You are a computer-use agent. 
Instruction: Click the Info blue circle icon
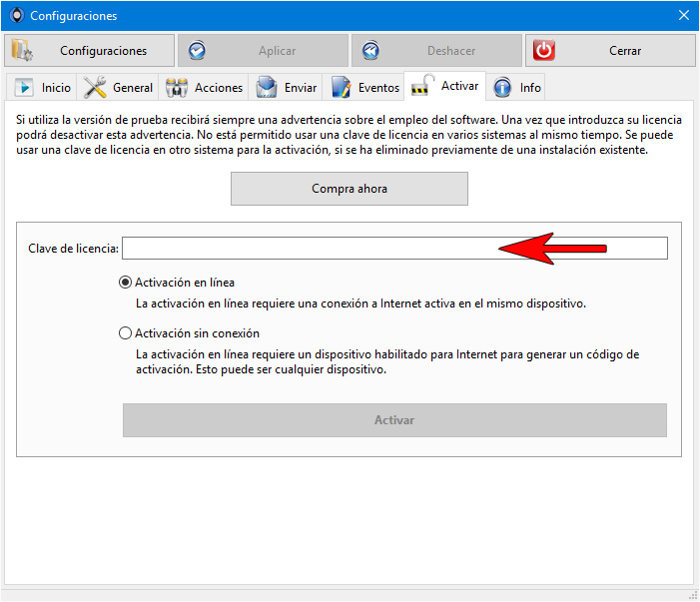tap(502, 87)
